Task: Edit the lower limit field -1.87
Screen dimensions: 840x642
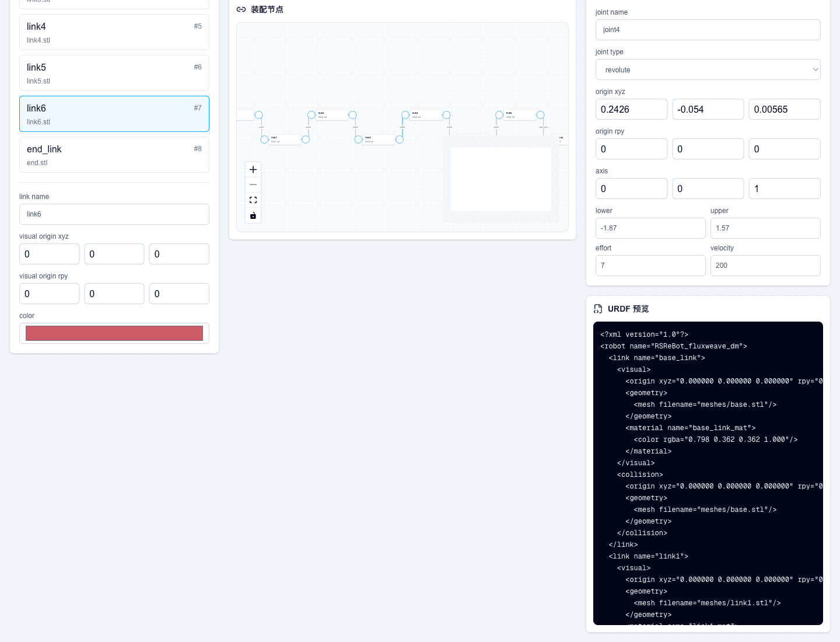Action: coord(650,228)
